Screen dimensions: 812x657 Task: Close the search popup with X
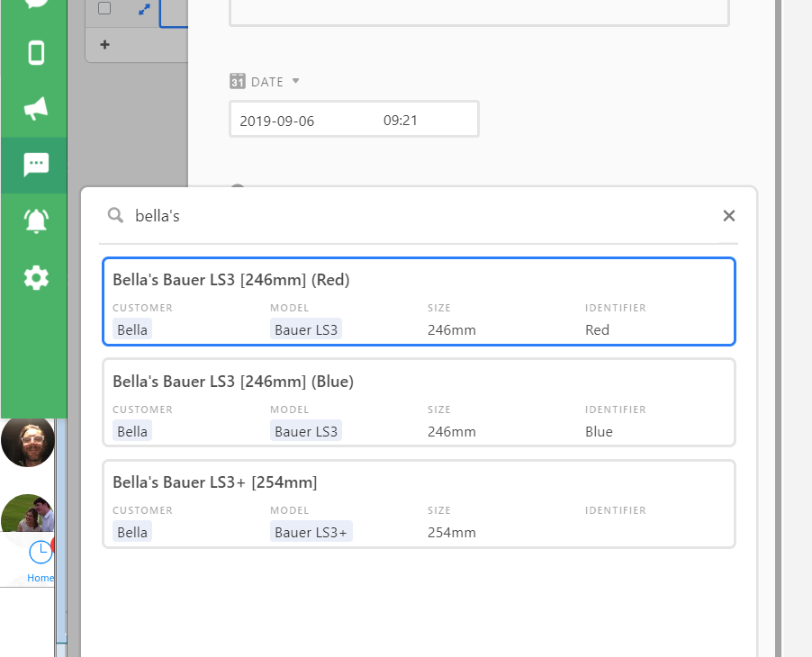click(x=728, y=215)
